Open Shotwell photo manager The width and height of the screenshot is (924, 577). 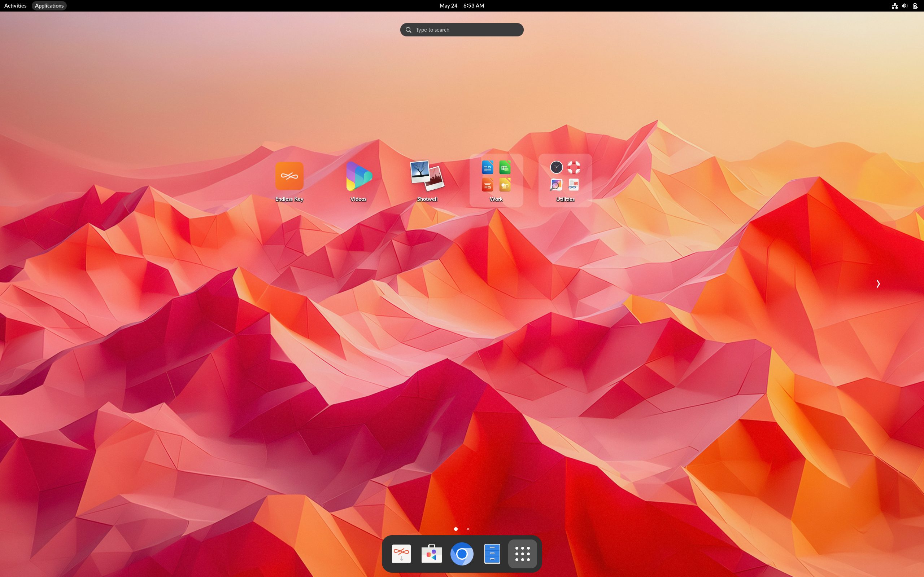click(427, 176)
